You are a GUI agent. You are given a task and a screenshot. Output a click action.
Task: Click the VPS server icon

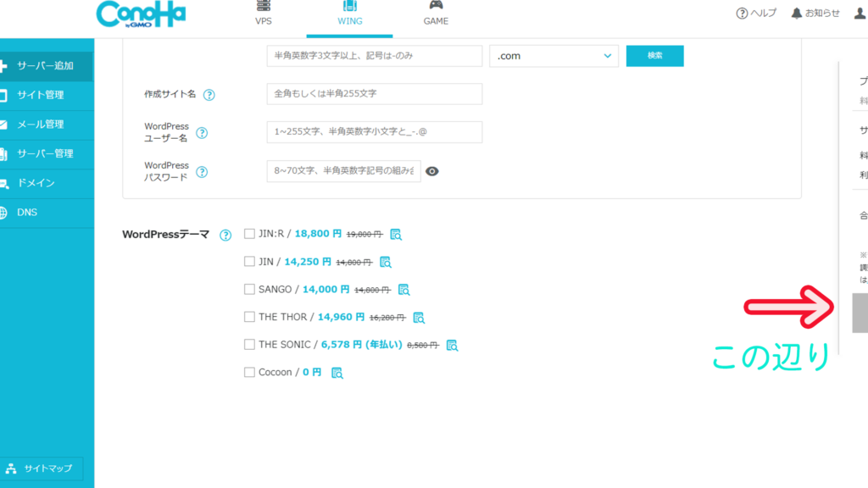pyautogui.click(x=264, y=6)
